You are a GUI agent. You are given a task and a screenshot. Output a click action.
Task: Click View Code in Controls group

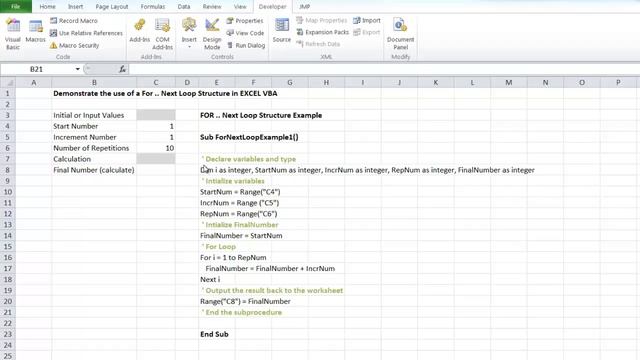tap(245, 33)
